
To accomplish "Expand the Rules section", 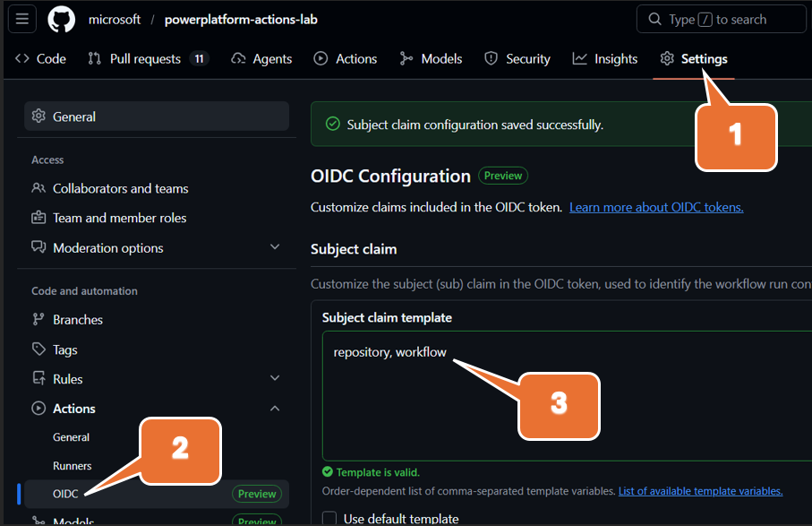I will (275, 378).
